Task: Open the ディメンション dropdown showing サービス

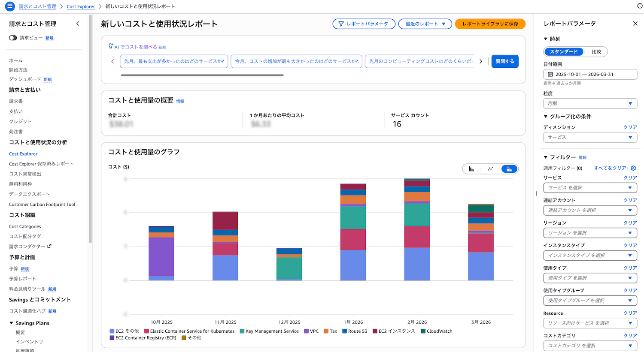Action: [x=589, y=137]
